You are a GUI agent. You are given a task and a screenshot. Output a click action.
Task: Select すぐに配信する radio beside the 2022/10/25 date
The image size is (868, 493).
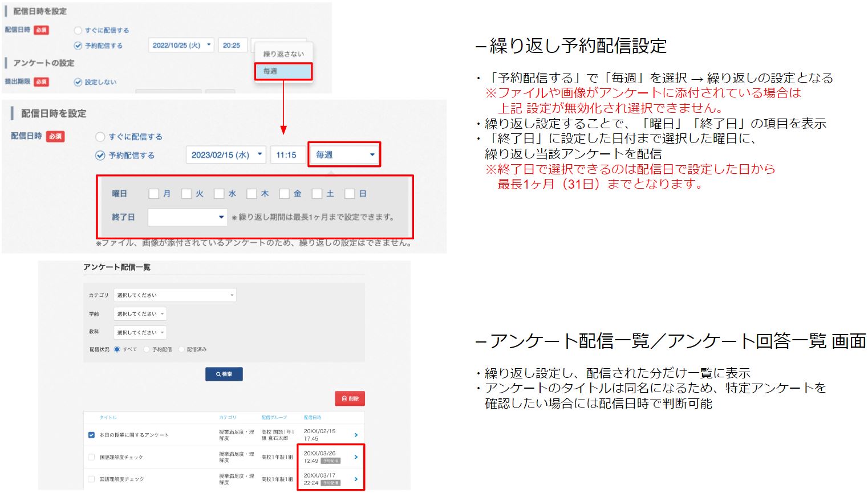[78, 30]
